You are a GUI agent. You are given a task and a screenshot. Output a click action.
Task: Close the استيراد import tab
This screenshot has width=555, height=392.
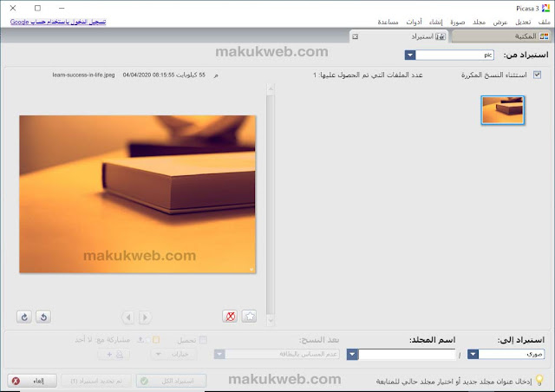355,36
